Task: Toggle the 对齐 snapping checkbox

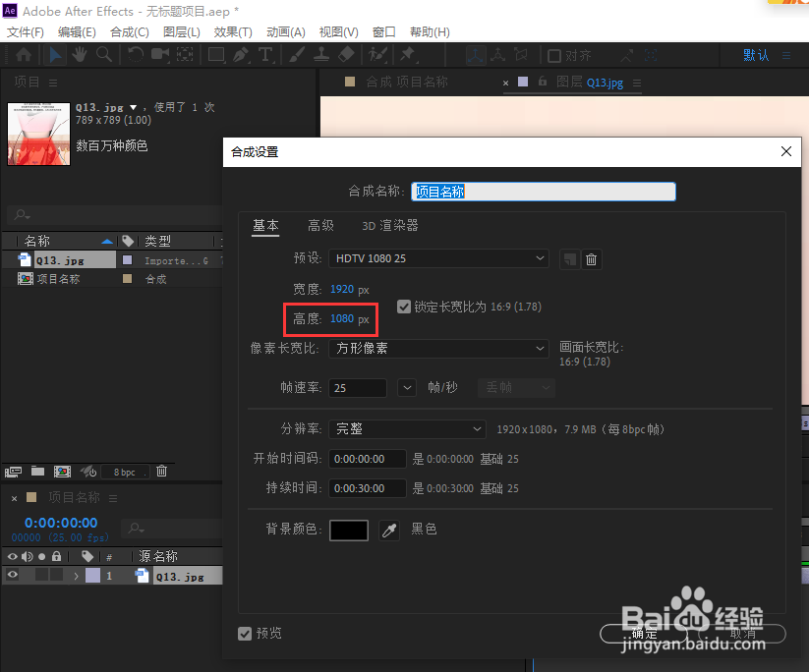Action: pyautogui.click(x=554, y=56)
